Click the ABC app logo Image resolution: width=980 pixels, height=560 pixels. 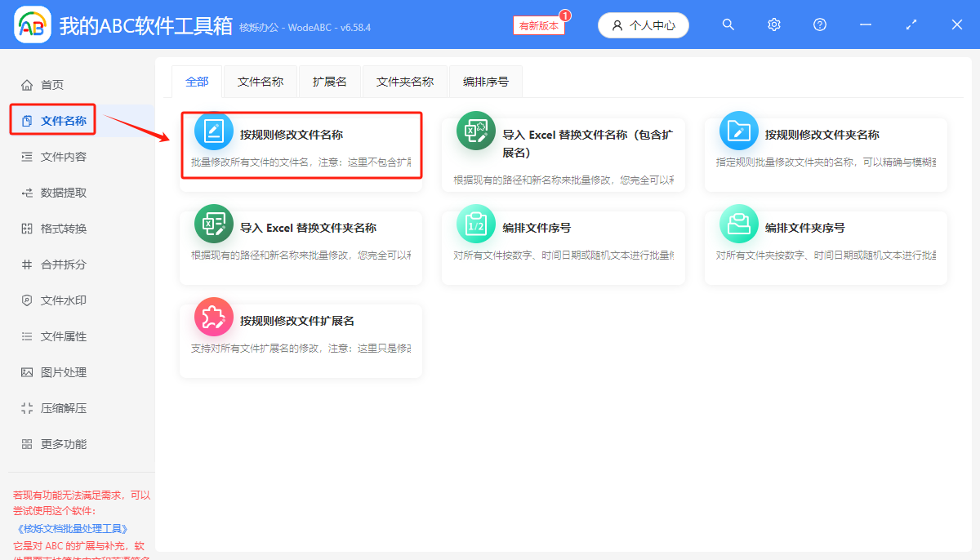click(x=32, y=24)
